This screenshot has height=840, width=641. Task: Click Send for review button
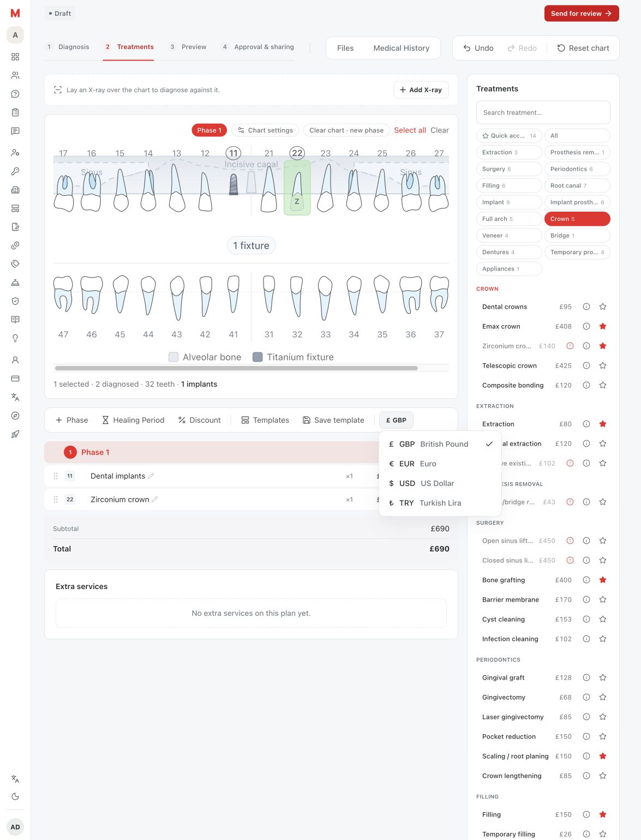click(582, 14)
